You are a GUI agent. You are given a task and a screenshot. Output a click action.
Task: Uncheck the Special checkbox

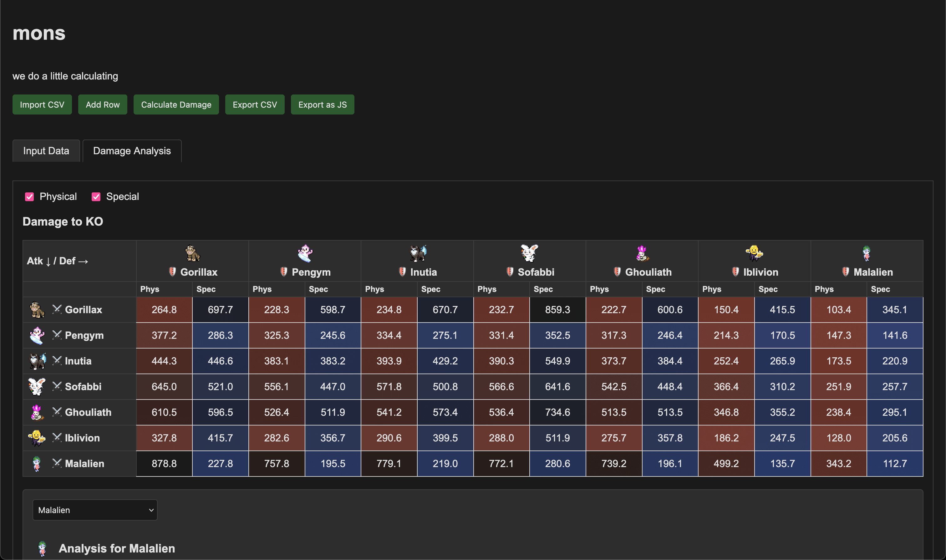pos(96,196)
